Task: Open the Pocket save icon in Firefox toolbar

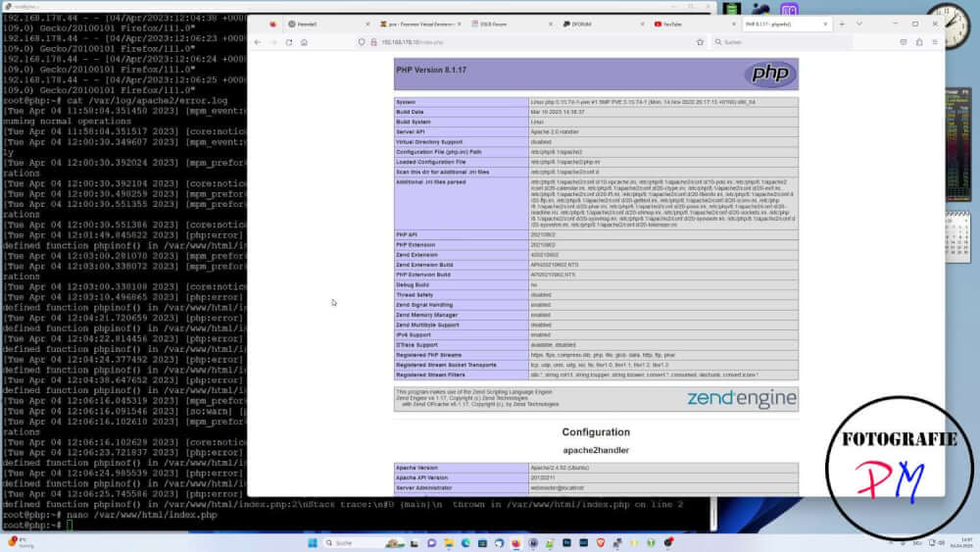Action: point(904,42)
